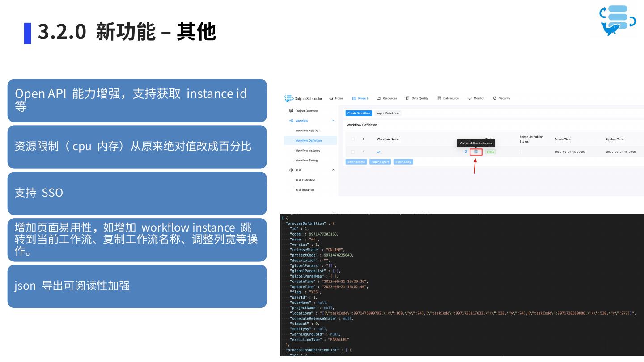
Task: Click the Data Quality icon in navigation
Action: pos(408,98)
